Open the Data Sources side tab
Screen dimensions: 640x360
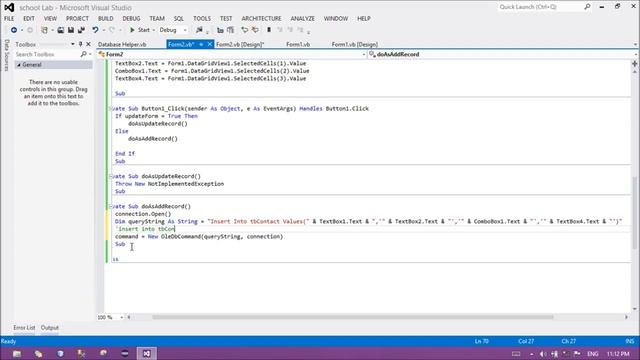pos(6,55)
